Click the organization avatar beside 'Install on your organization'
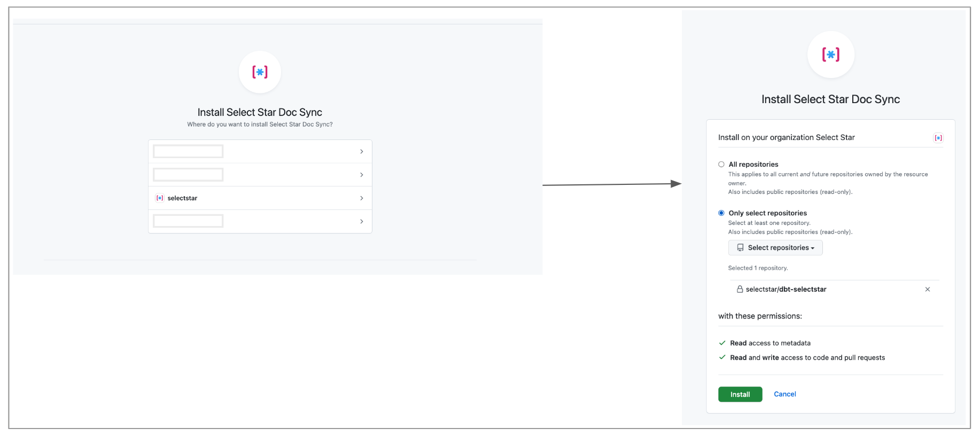 pyautogui.click(x=938, y=138)
